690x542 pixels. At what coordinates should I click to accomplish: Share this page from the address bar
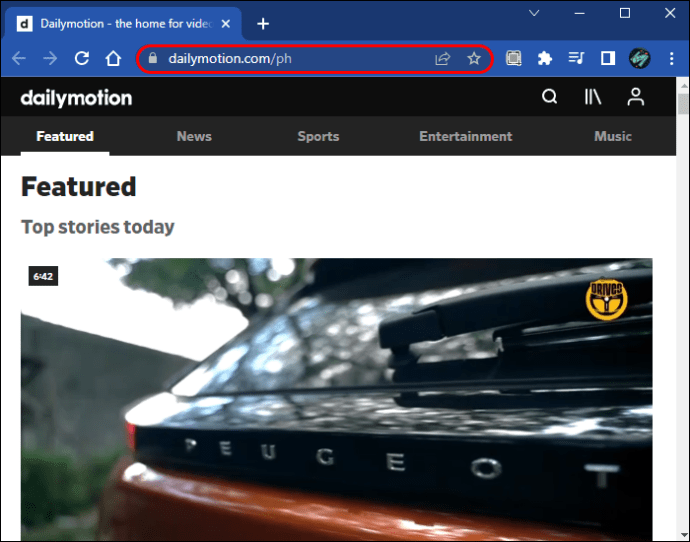pyautogui.click(x=442, y=59)
